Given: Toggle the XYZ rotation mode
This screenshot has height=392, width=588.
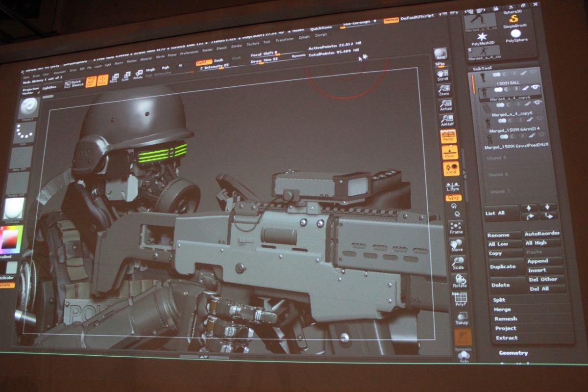Looking at the screenshot, I should [x=454, y=197].
